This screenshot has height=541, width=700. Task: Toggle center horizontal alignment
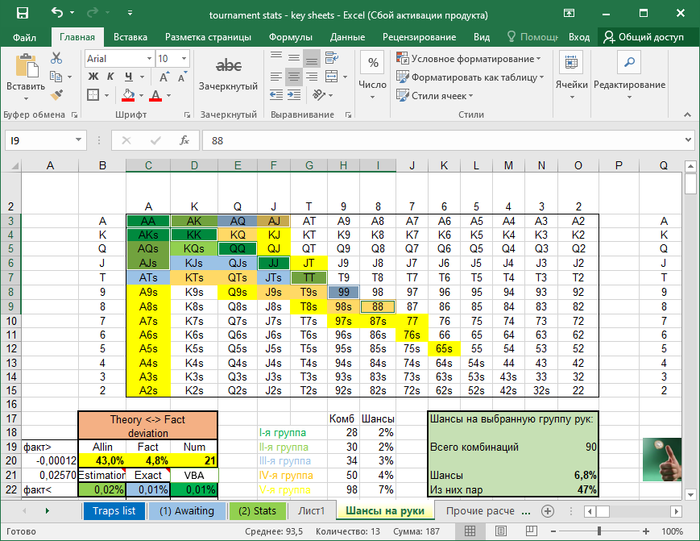click(294, 76)
